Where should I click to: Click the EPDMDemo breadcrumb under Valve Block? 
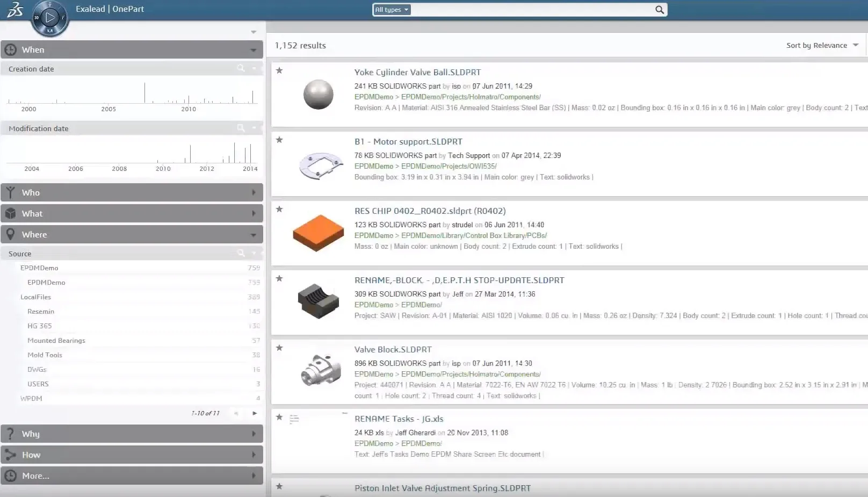374,374
